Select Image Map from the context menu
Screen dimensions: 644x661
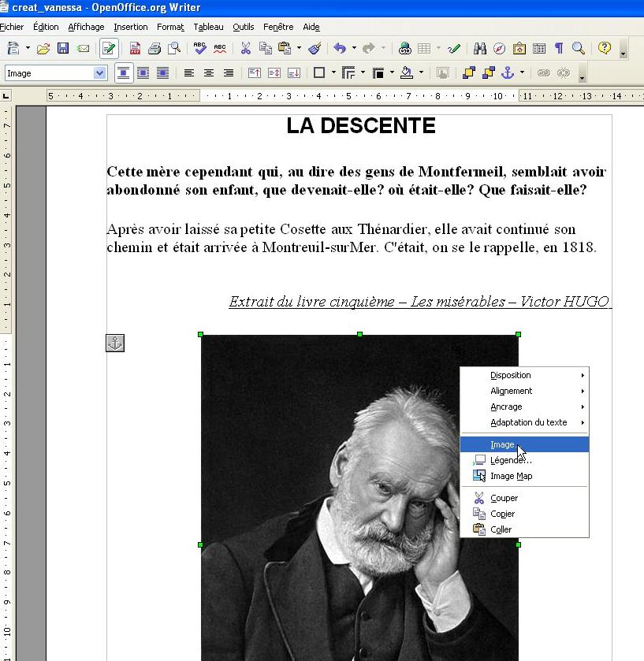click(524, 476)
